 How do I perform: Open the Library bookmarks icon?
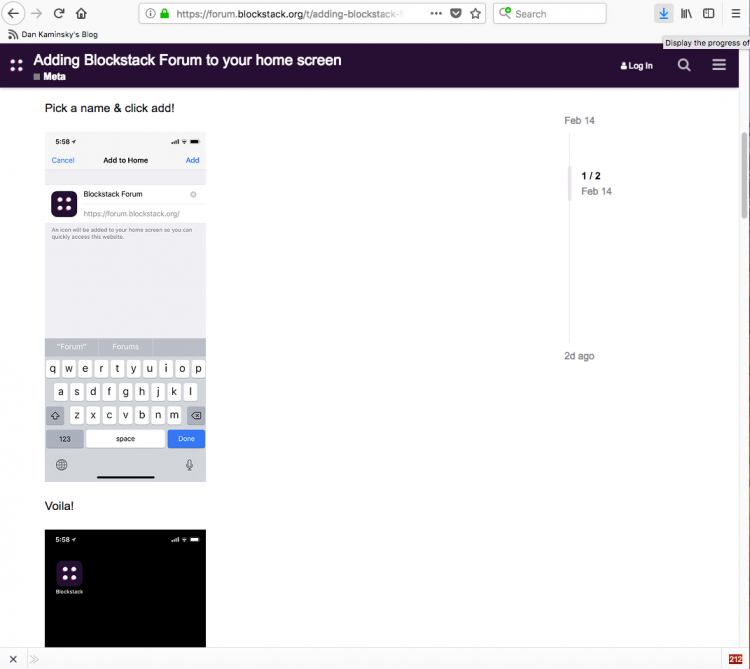(x=686, y=13)
